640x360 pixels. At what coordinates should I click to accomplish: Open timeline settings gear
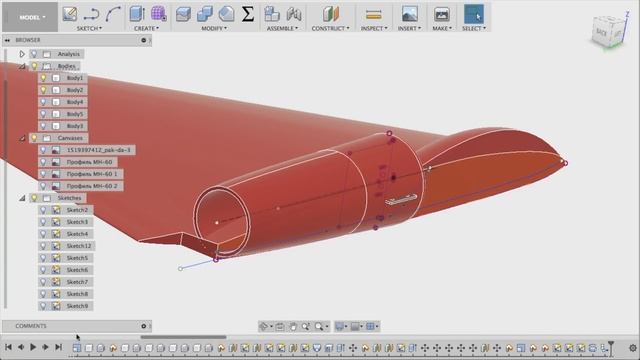point(633,348)
